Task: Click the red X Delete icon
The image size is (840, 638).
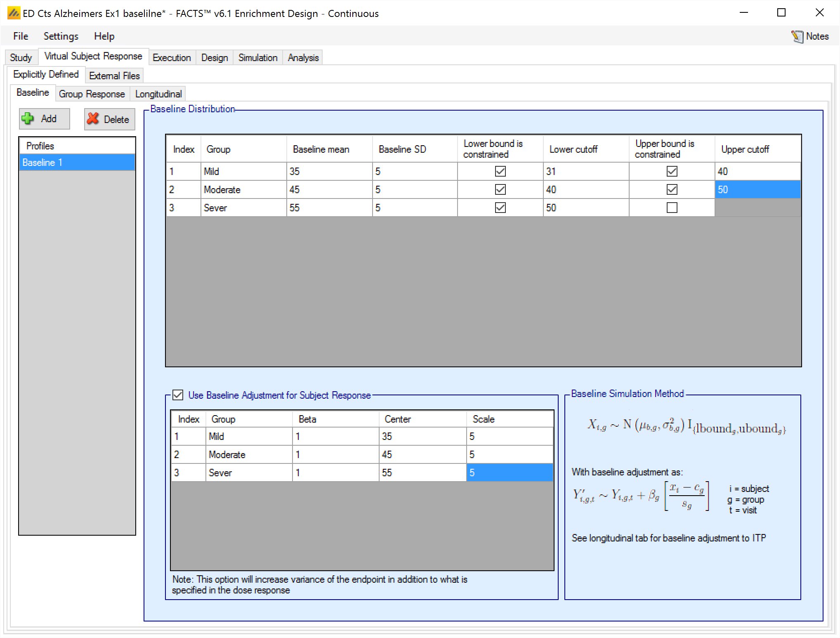Action: click(x=93, y=119)
